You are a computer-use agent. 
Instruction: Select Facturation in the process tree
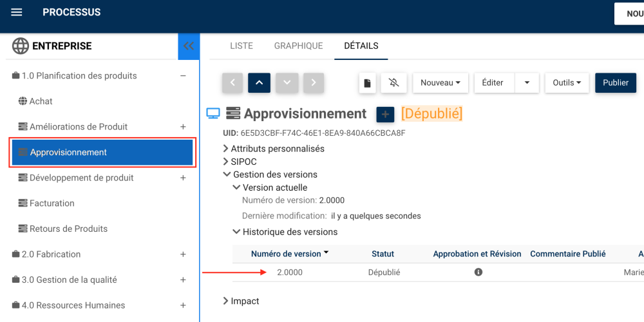52,204
